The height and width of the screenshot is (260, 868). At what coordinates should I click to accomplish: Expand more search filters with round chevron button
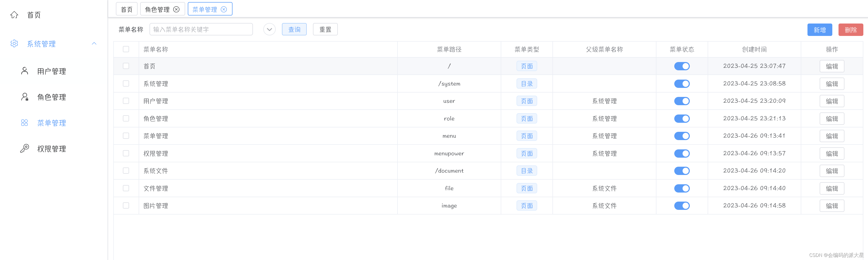coord(269,29)
